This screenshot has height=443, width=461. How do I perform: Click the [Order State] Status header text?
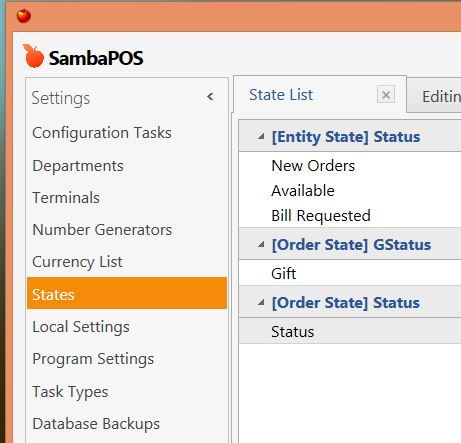point(346,303)
